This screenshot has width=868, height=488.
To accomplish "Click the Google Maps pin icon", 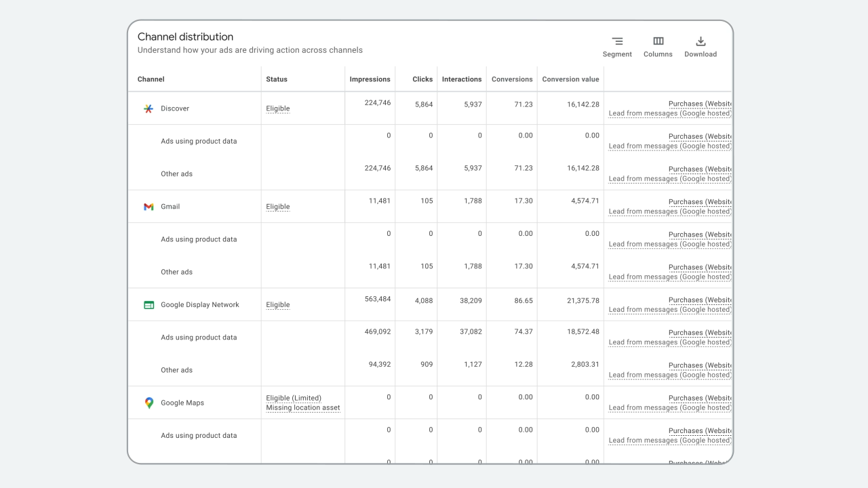I will click(149, 403).
